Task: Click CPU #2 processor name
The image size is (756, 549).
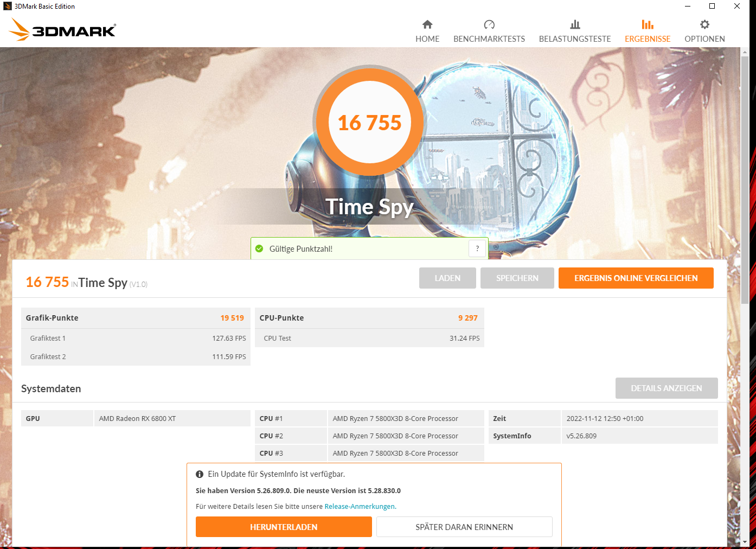Action: point(395,436)
